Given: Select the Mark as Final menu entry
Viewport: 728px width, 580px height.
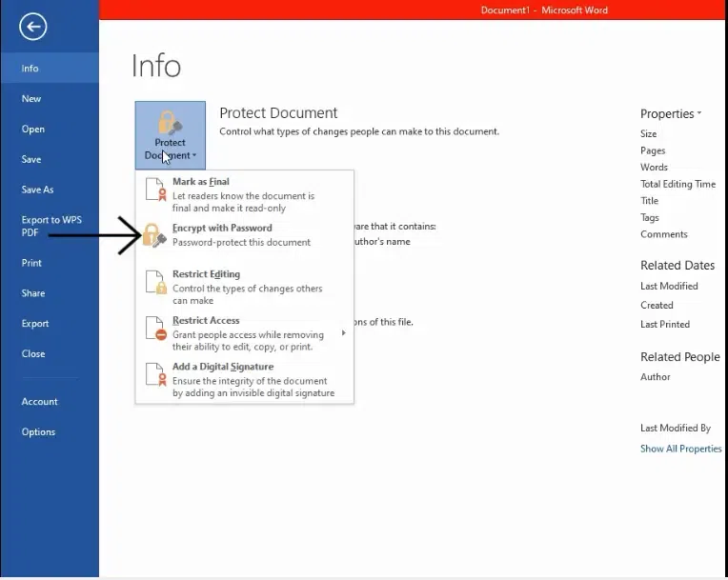Looking at the screenshot, I should [x=245, y=194].
